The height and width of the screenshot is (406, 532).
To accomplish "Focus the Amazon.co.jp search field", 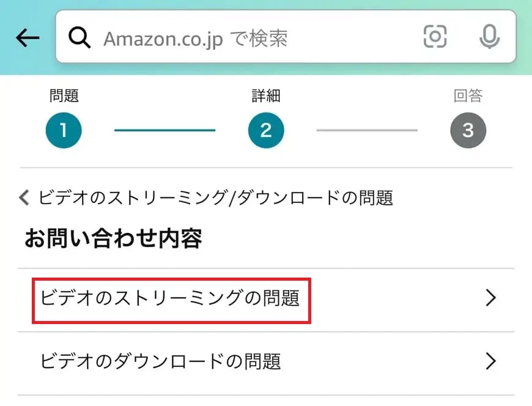I will click(245, 38).
